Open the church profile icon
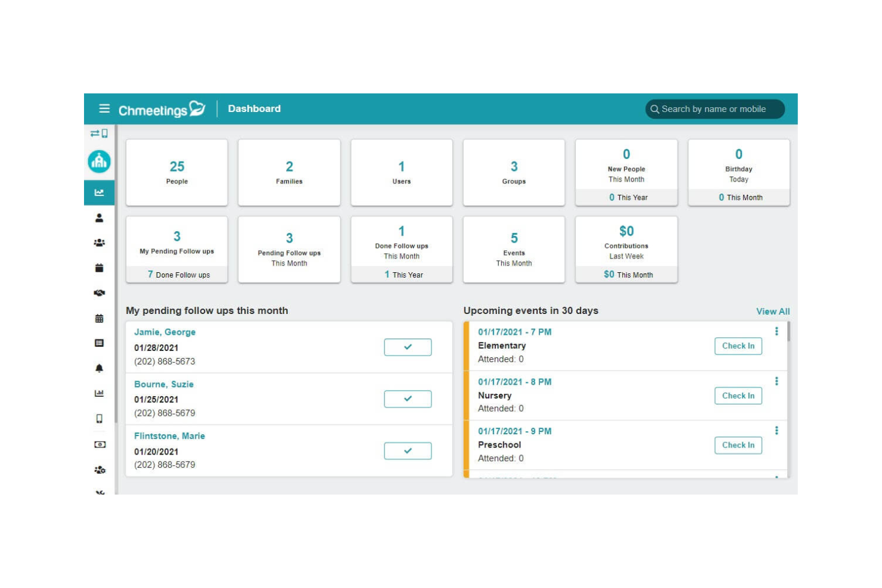This screenshot has width=882, height=588. [x=100, y=161]
